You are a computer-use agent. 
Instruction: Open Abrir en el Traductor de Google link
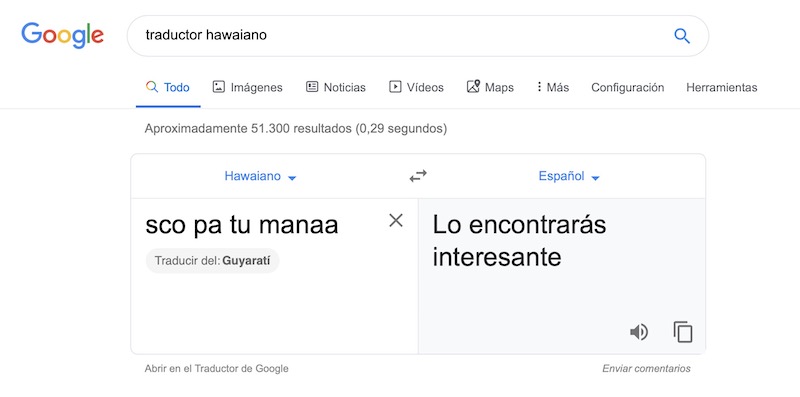[x=216, y=368]
